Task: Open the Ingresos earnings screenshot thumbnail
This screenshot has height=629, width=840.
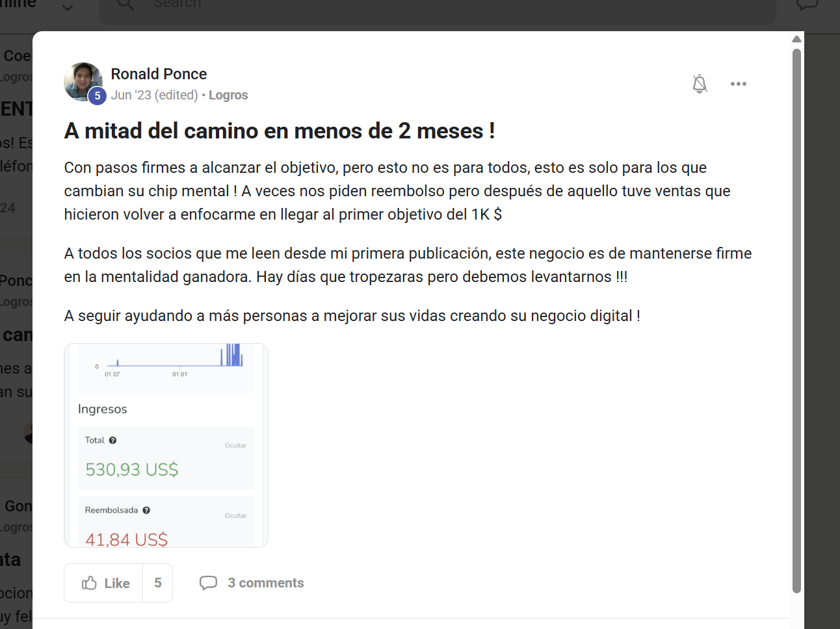Action: 165,444
